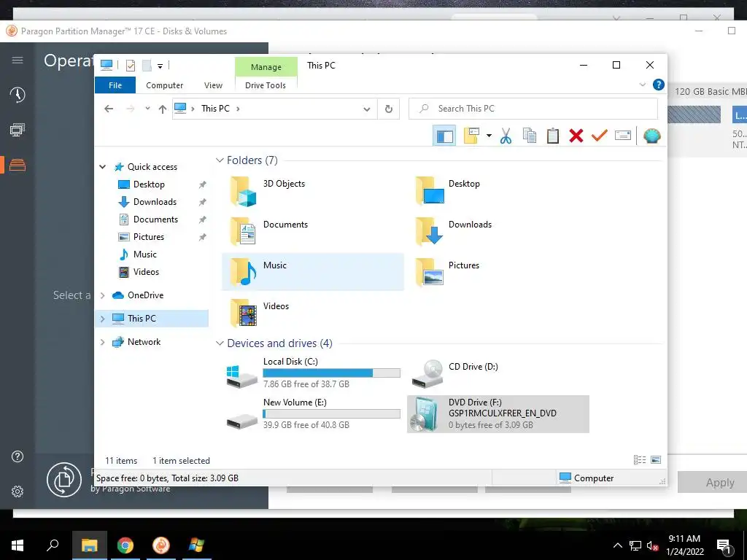Expand the Network tree node
747x560 pixels.
pos(102,342)
